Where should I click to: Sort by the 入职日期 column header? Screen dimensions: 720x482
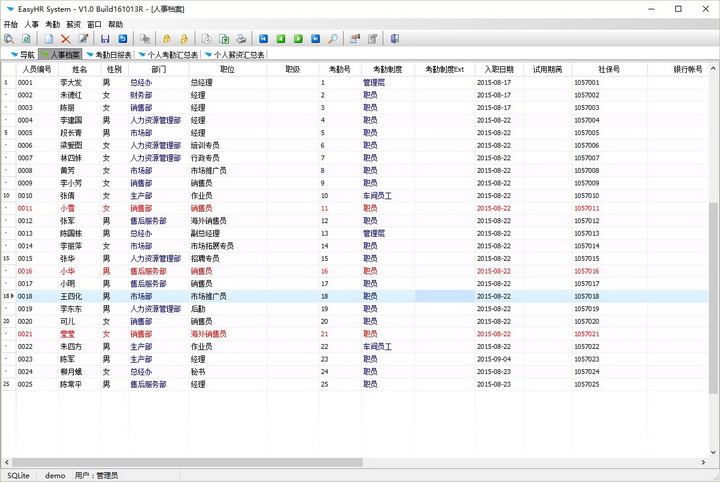(x=500, y=69)
